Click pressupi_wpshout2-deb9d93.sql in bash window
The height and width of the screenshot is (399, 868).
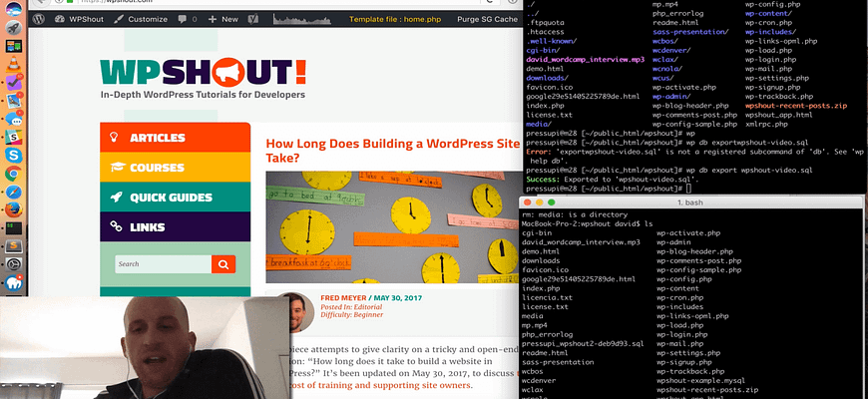(583, 344)
